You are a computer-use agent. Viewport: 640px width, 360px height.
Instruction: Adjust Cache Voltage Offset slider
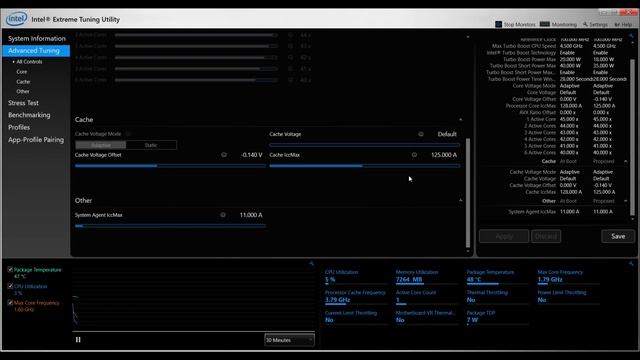(170, 166)
